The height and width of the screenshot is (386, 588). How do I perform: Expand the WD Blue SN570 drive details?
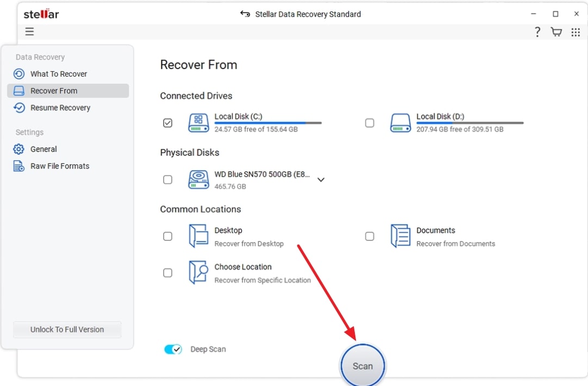coord(321,179)
